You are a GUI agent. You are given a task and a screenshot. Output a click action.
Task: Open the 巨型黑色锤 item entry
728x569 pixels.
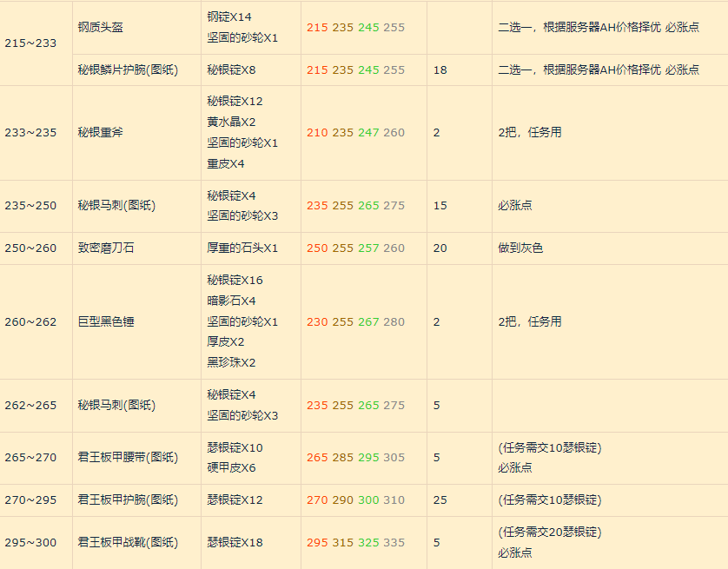(x=106, y=321)
